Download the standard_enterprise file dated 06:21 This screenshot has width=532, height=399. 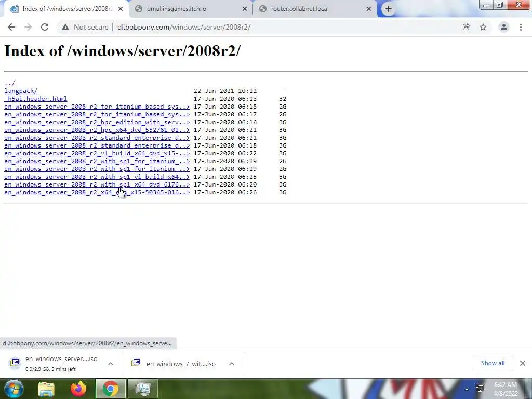(x=97, y=138)
